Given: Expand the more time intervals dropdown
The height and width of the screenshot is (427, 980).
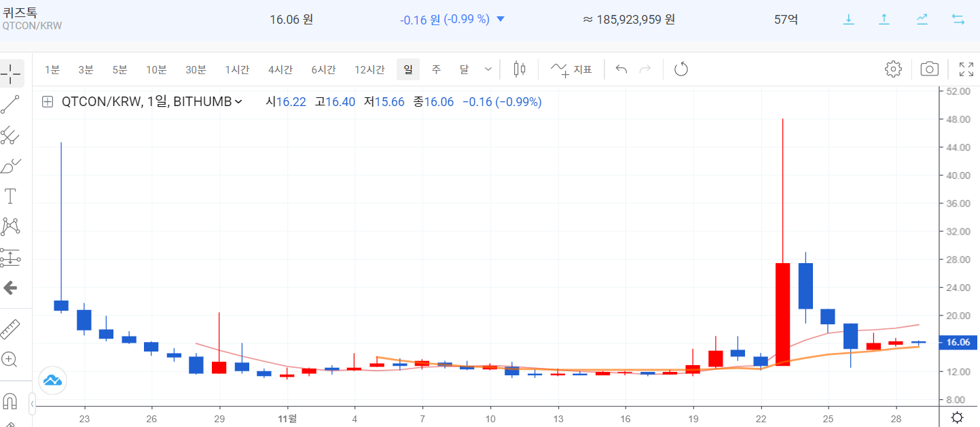Looking at the screenshot, I should (x=488, y=69).
